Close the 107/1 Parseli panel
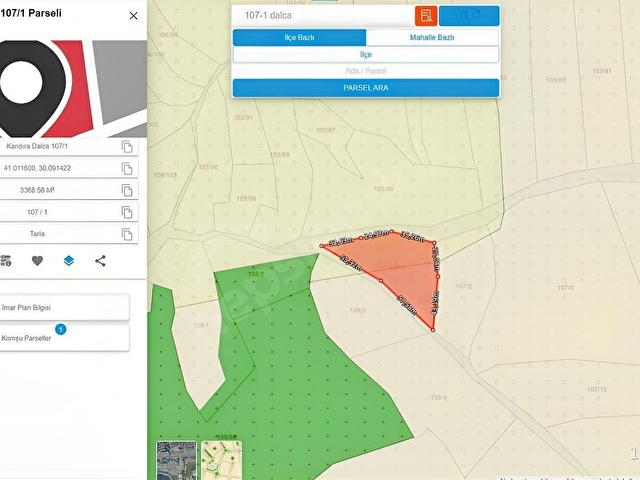This screenshot has height=480, width=640. 133,16
